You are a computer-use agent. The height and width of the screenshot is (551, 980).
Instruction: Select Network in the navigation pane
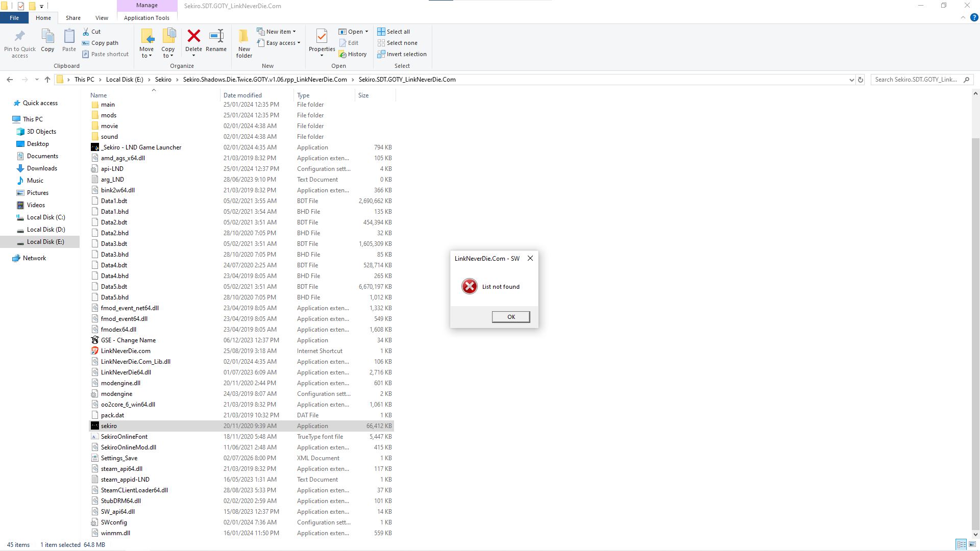[x=34, y=258]
